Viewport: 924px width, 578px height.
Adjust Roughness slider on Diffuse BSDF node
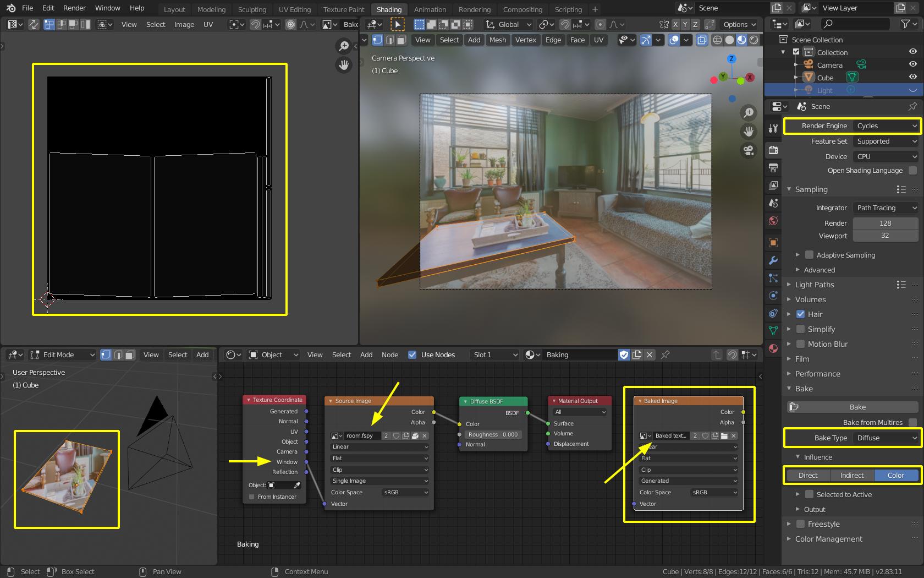pyautogui.click(x=493, y=434)
